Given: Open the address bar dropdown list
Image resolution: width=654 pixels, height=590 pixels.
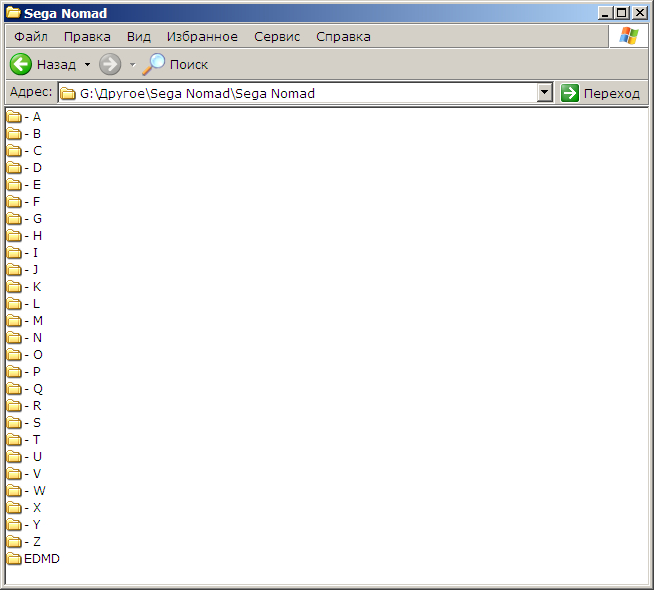Looking at the screenshot, I should (545, 93).
